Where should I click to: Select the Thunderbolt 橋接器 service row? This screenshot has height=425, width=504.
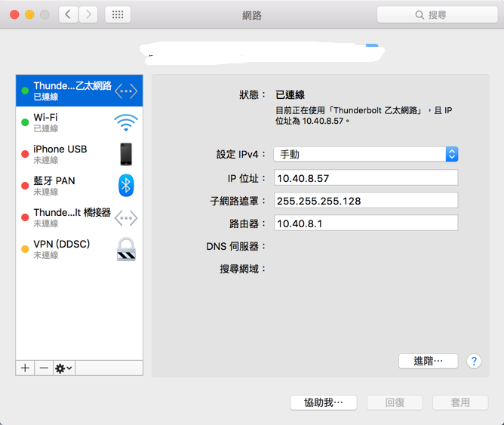pyautogui.click(x=79, y=217)
